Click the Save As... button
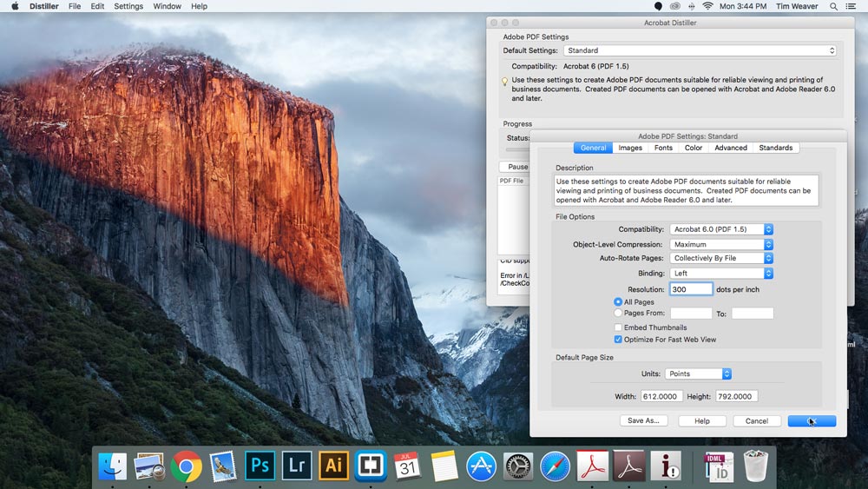 pos(643,421)
